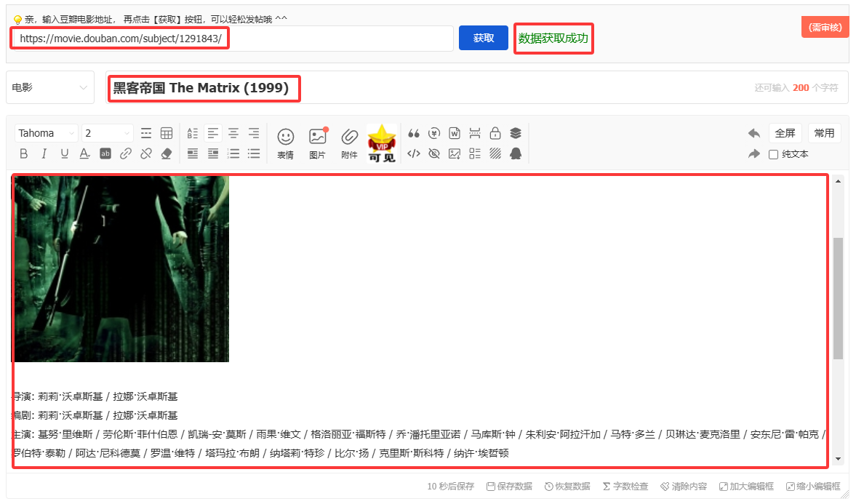Open the 电影 category dropdown
This screenshot has width=856, height=504.
click(x=49, y=87)
